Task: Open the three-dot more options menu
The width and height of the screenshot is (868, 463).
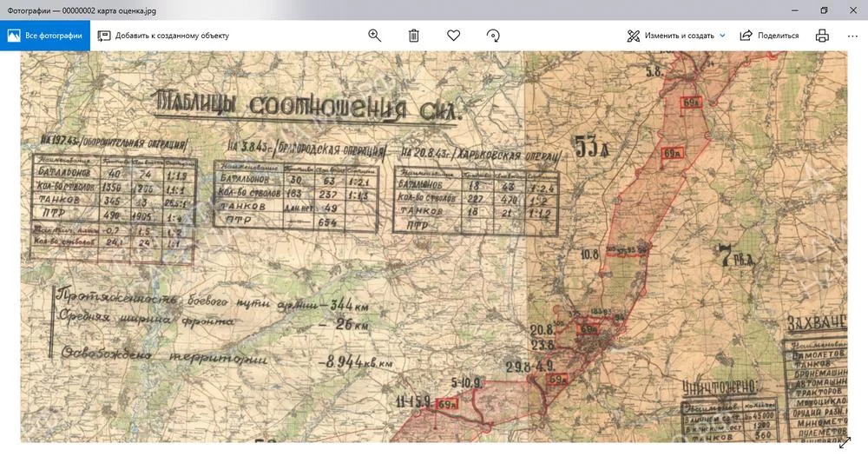Action: [x=852, y=36]
